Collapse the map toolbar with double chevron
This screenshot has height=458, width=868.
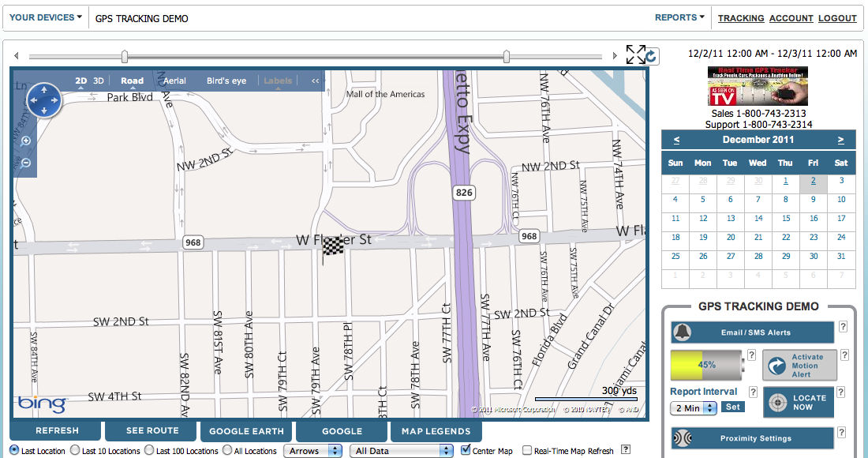tap(315, 81)
